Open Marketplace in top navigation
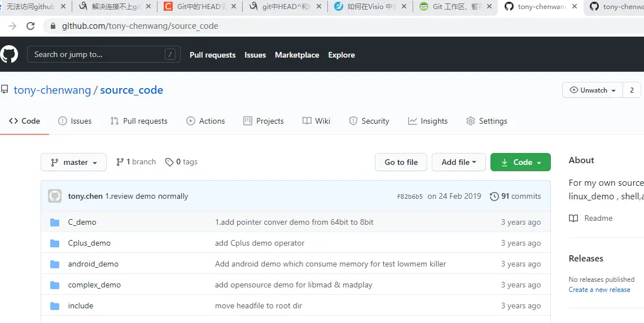644x323 pixels. 297,55
